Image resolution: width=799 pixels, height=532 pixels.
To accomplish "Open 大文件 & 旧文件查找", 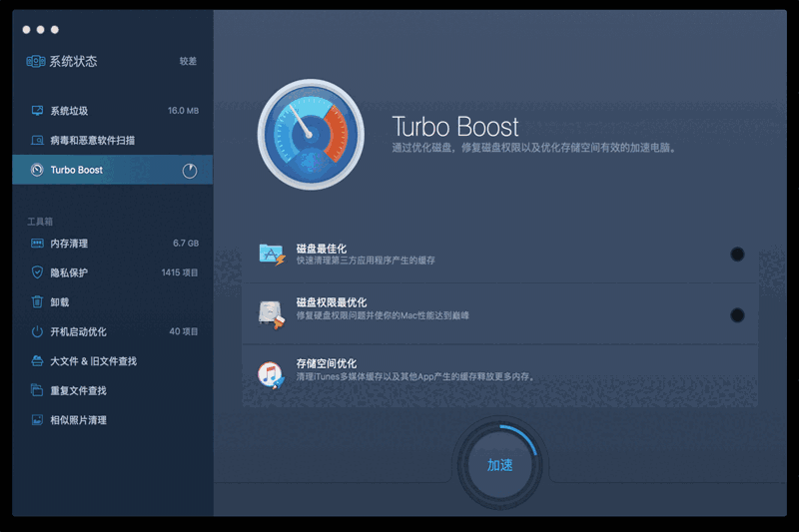I will click(112, 361).
